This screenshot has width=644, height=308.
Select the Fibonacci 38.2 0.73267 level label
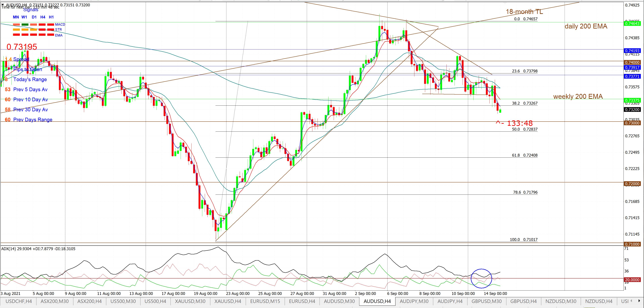(x=524, y=103)
